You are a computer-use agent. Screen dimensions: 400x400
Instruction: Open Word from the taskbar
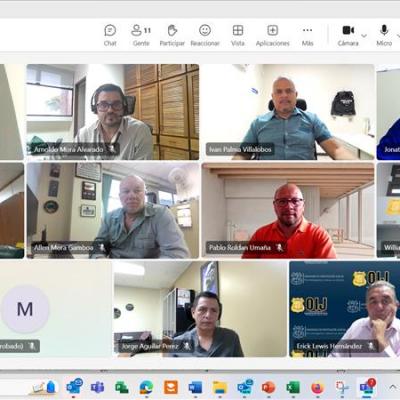tap(195, 387)
